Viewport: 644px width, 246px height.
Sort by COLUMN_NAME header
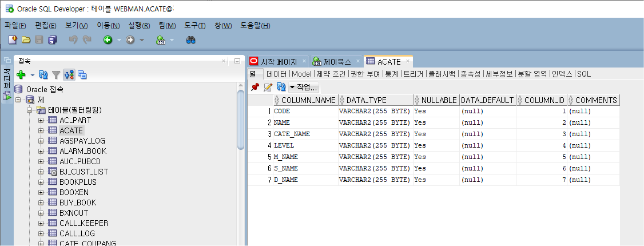coord(305,100)
